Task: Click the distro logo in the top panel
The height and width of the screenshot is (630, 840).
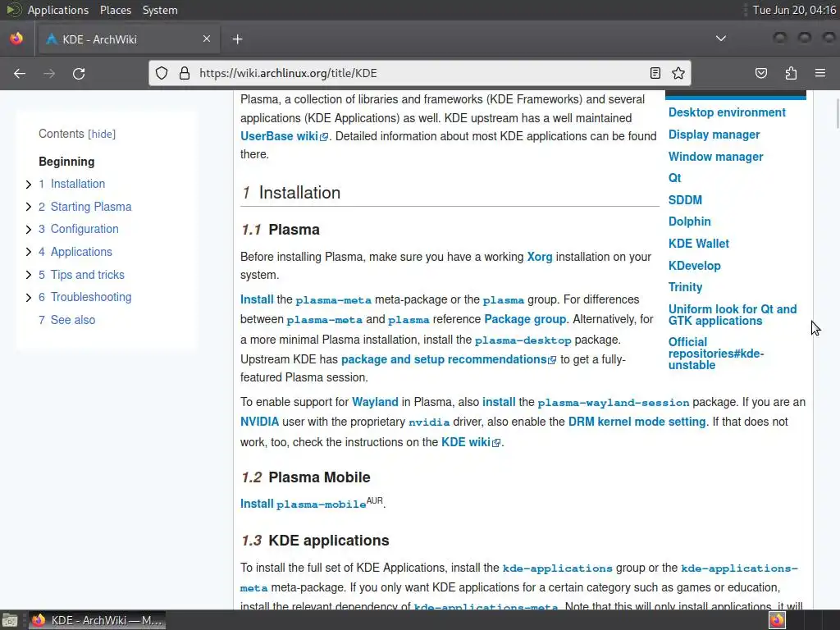Action: click(13, 10)
